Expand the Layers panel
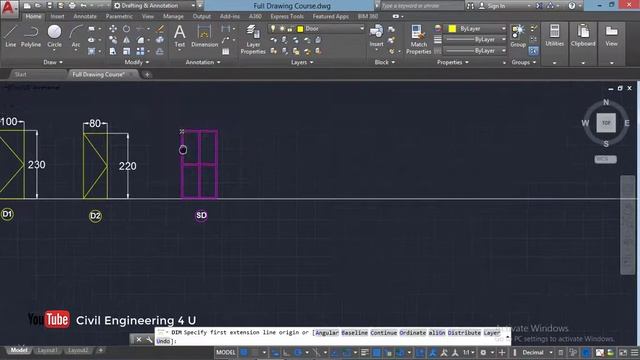Screen dimensions: 640x360 point(302,62)
